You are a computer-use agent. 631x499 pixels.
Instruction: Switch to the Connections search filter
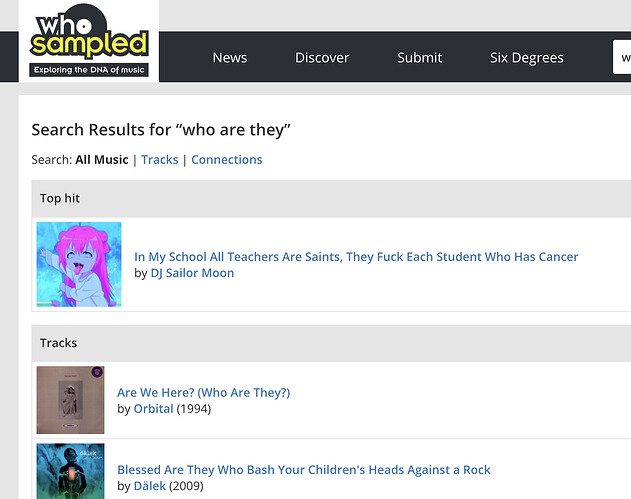tap(227, 160)
